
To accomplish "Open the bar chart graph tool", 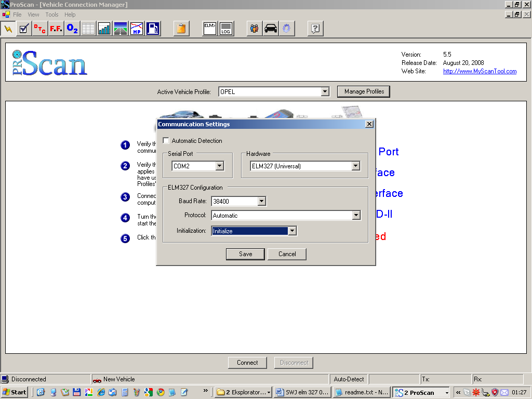I will 104,29.
